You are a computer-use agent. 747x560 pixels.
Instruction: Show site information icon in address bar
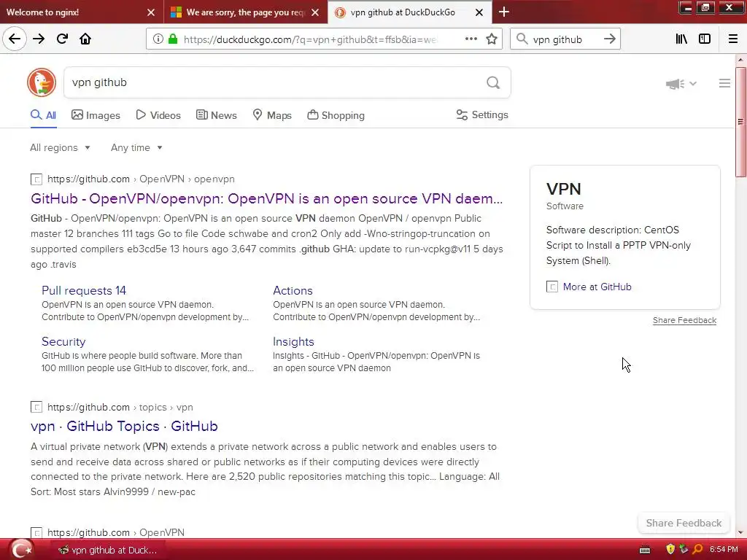tap(158, 39)
